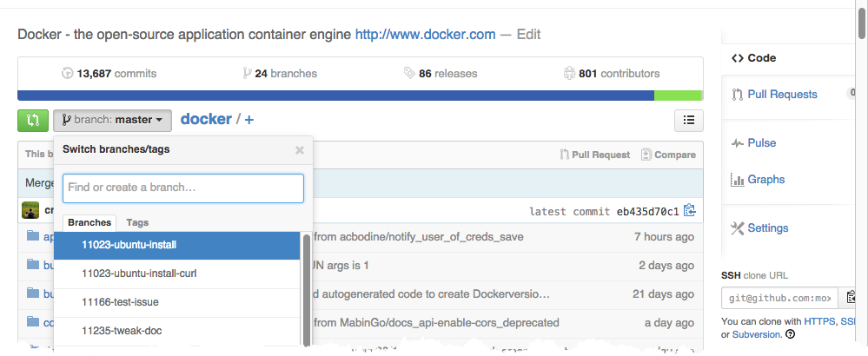
Task: Click the branches fork icon
Action: 247,74
